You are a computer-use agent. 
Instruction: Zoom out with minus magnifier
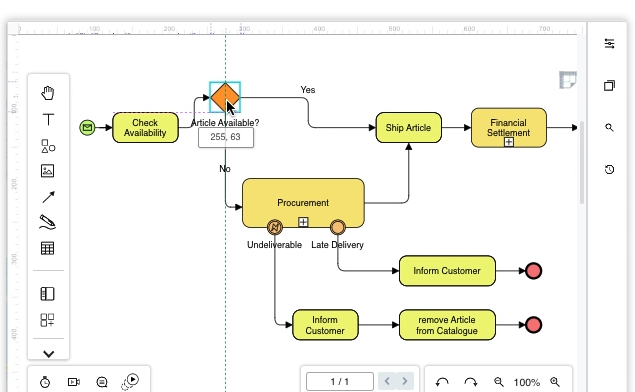499,382
